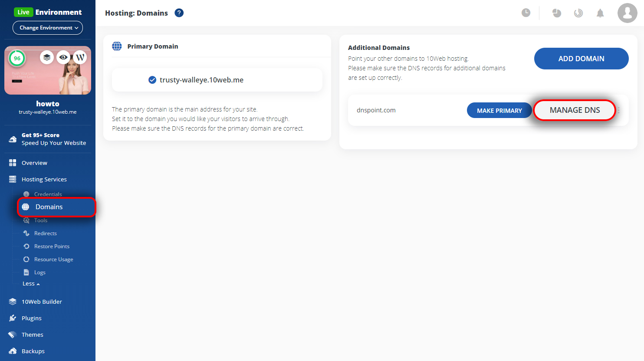Open the clock history icon
Viewport: 644px width, 361px height.
526,13
